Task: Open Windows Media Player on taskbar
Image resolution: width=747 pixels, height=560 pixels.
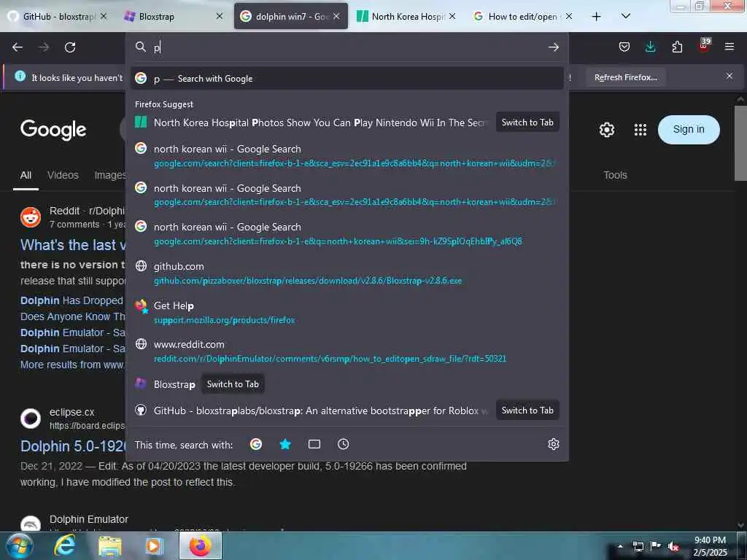Action: click(x=154, y=546)
